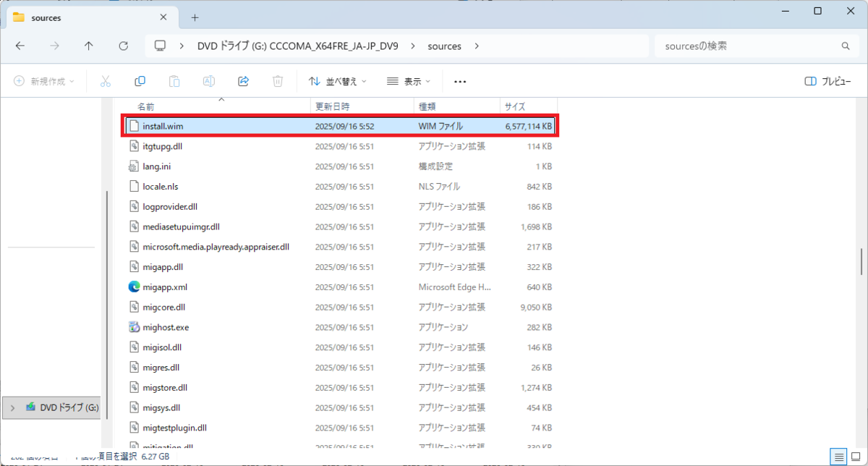Screen dimensions: 868x466
Task: Select logprovider.dll file name
Action: (170, 206)
